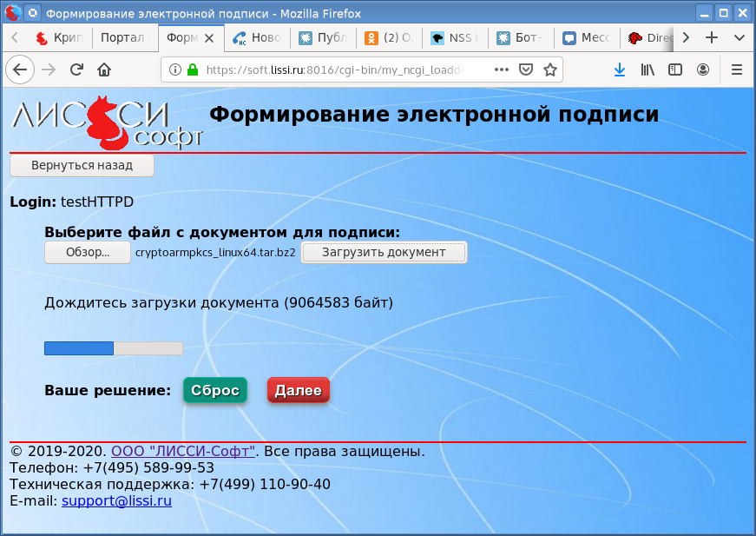Viewport: 756px width, 536px height.
Task: Bookmark this page with the star icon
Action: pos(549,69)
